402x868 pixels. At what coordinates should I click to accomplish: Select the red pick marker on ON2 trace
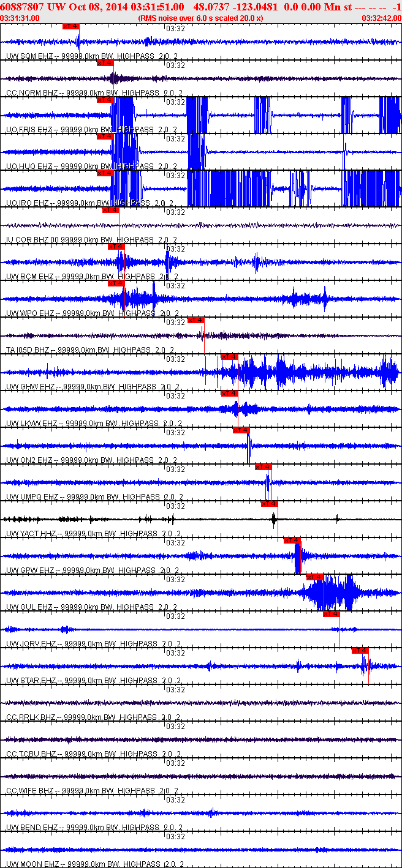241,430
